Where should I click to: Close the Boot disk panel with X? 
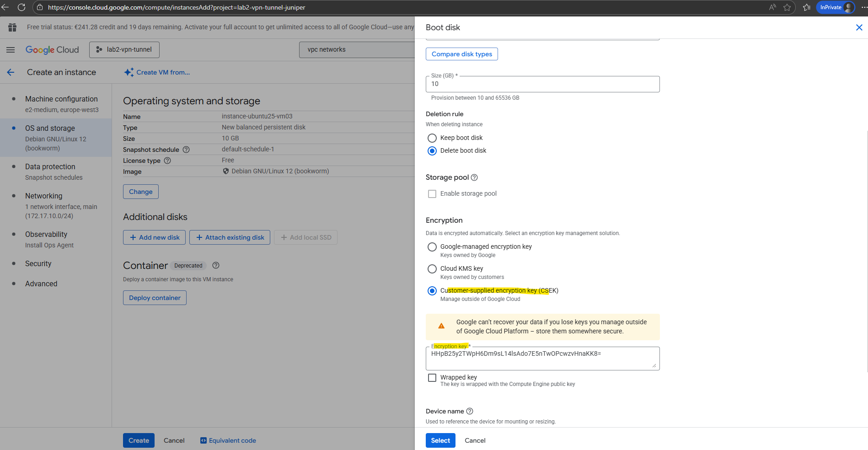click(x=859, y=27)
